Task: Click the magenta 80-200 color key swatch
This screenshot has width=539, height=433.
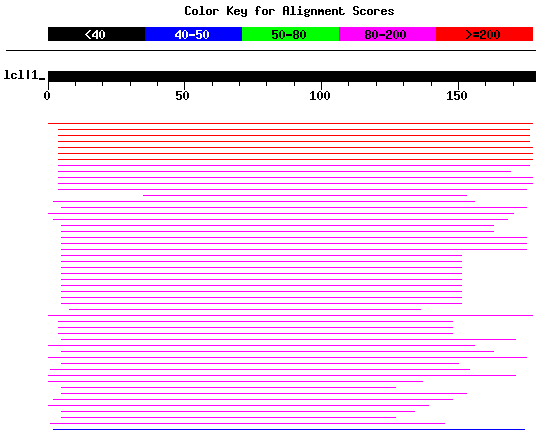Action: tap(387, 34)
